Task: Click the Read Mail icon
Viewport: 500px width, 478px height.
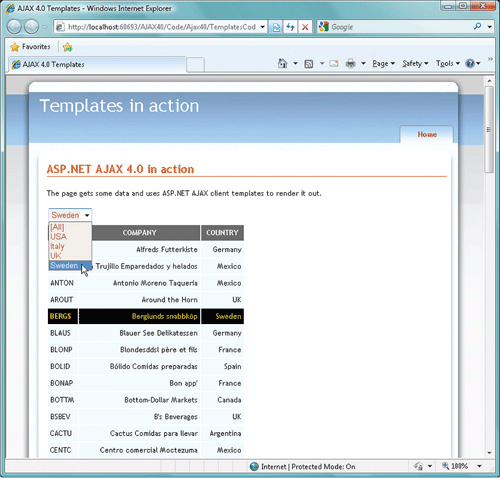Action: 334,63
